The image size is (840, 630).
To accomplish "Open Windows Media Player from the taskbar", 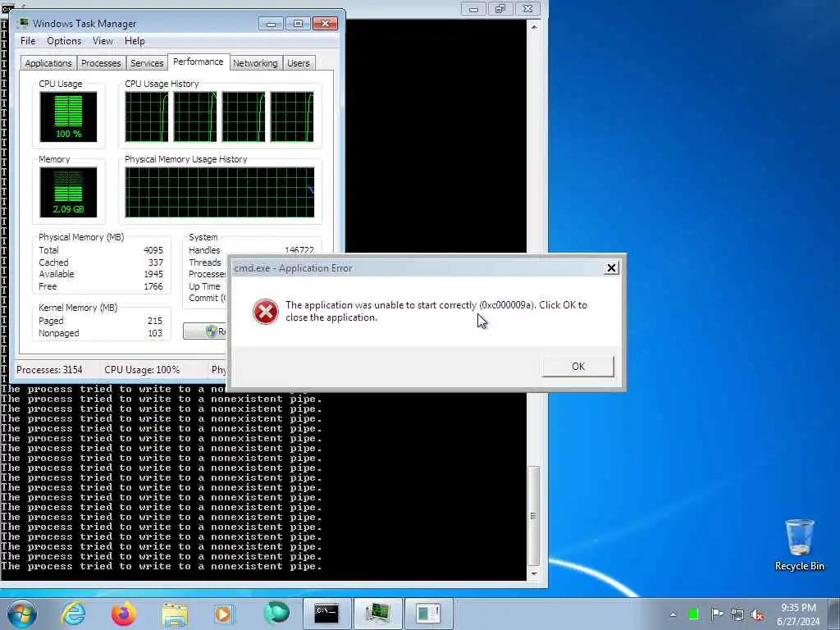I will (x=224, y=614).
